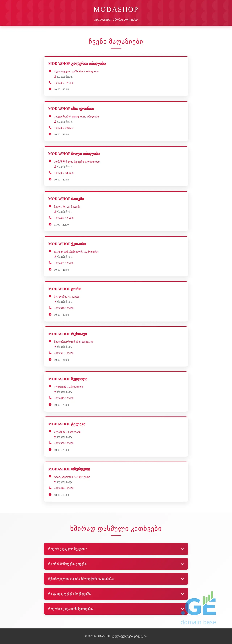Click the phone icon in Telavi card

tap(50, 443)
